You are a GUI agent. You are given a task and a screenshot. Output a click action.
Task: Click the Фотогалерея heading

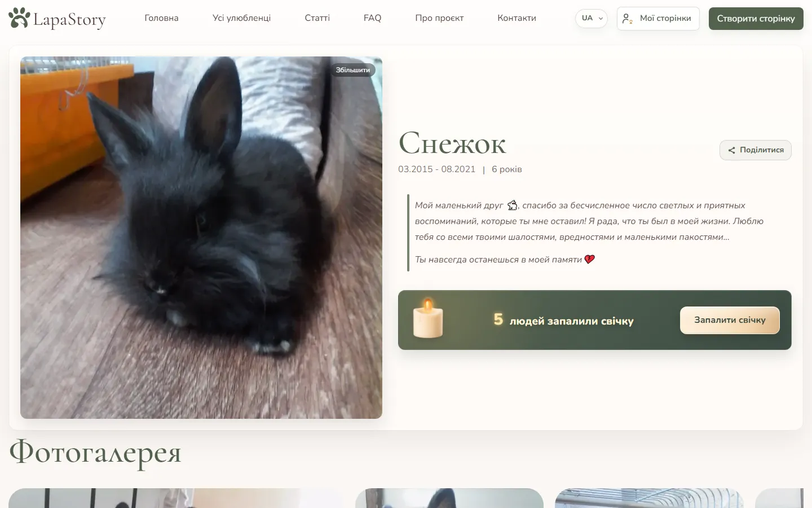coord(95,453)
